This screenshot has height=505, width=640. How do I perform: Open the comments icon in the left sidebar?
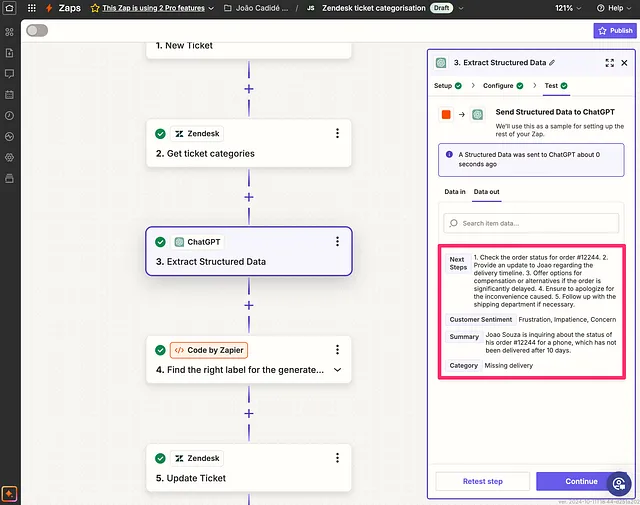(9, 73)
